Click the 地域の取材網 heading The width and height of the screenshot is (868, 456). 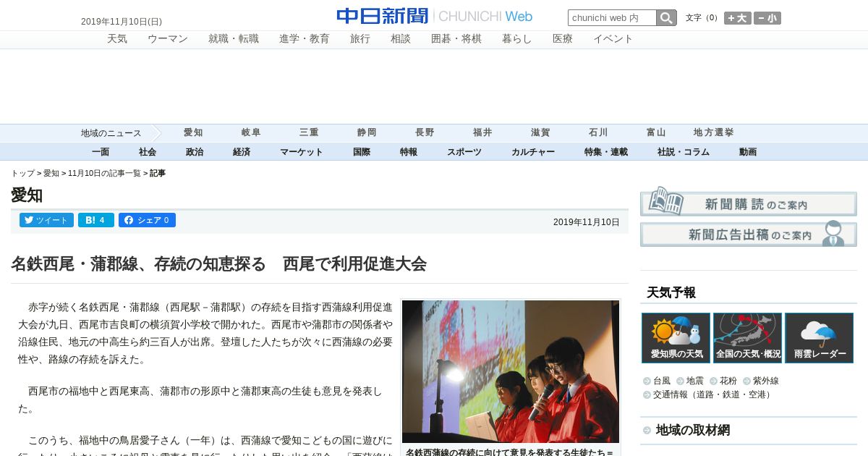click(x=693, y=430)
